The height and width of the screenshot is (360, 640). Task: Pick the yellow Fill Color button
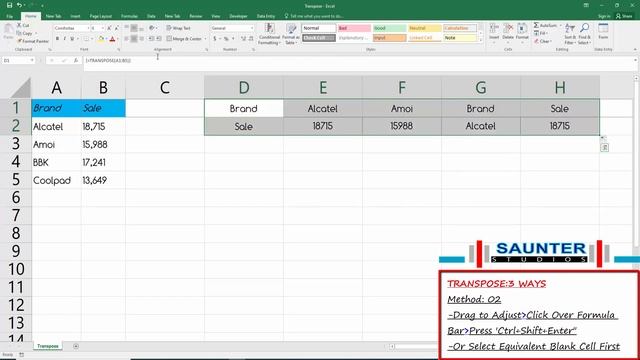100,39
